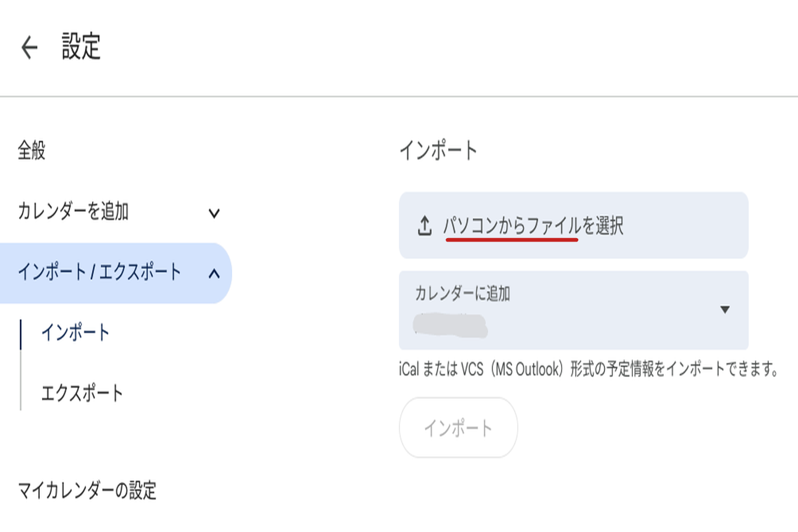Click the back arrow beside 設定

(x=29, y=47)
